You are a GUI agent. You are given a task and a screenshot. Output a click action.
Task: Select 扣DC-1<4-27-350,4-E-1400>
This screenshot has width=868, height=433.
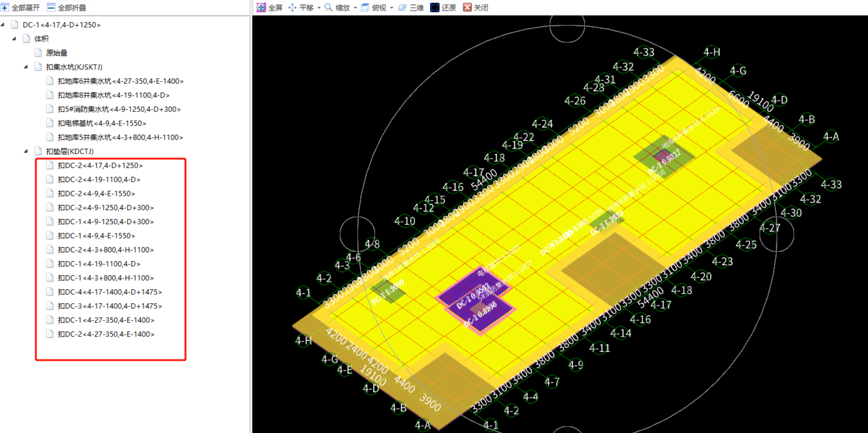tap(106, 320)
